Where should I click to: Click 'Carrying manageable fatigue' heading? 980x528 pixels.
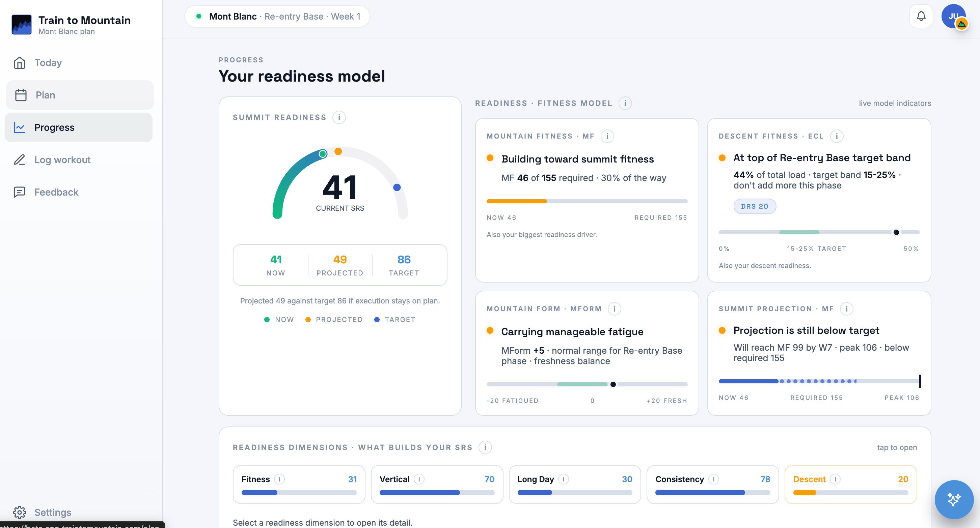pyautogui.click(x=572, y=331)
